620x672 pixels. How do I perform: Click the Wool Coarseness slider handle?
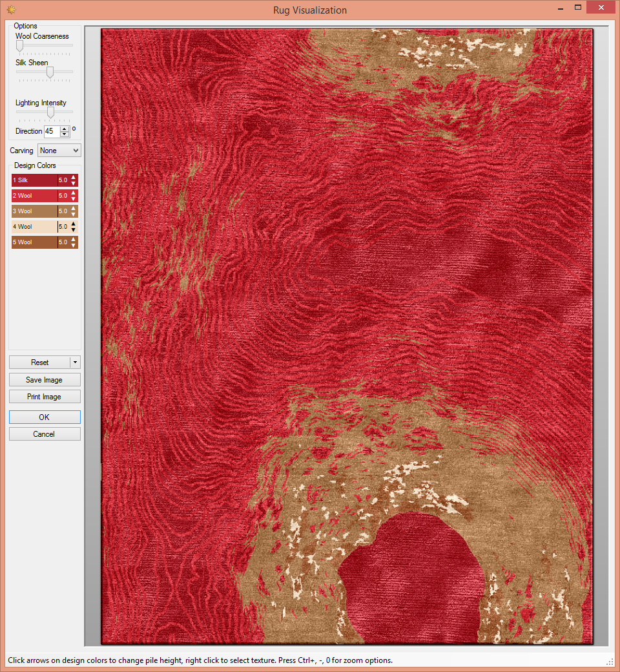(19, 46)
